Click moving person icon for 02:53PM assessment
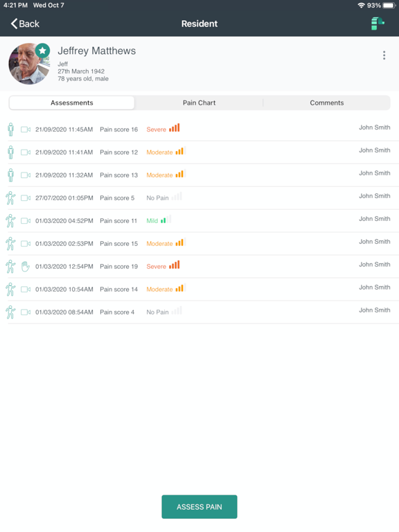This screenshot has height=532, width=399. [10, 243]
